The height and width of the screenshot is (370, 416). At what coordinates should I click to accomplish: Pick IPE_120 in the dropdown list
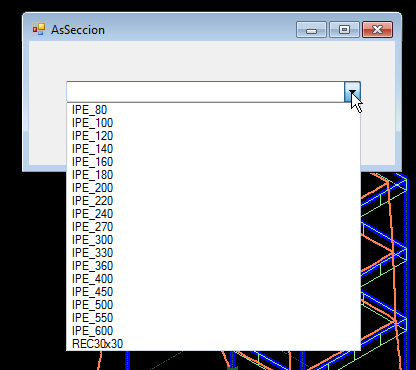click(x=213, y=136)
